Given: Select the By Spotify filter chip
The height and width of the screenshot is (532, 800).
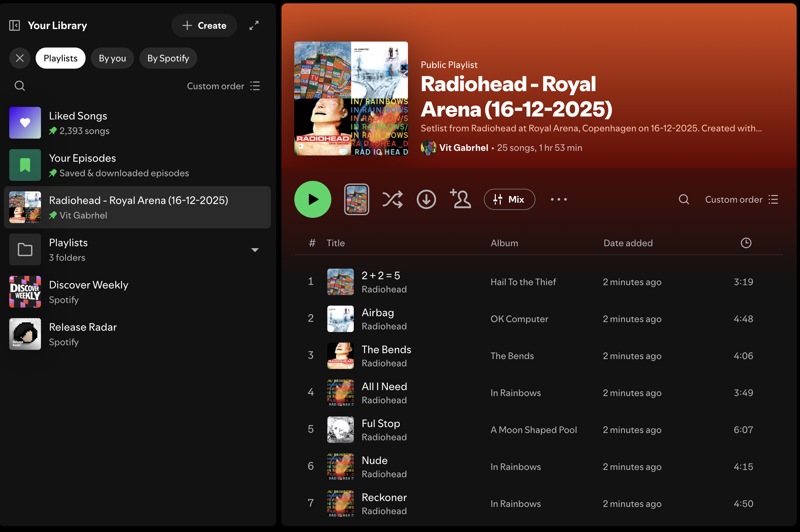Looking at the screenshot, I should click(168, 58).
